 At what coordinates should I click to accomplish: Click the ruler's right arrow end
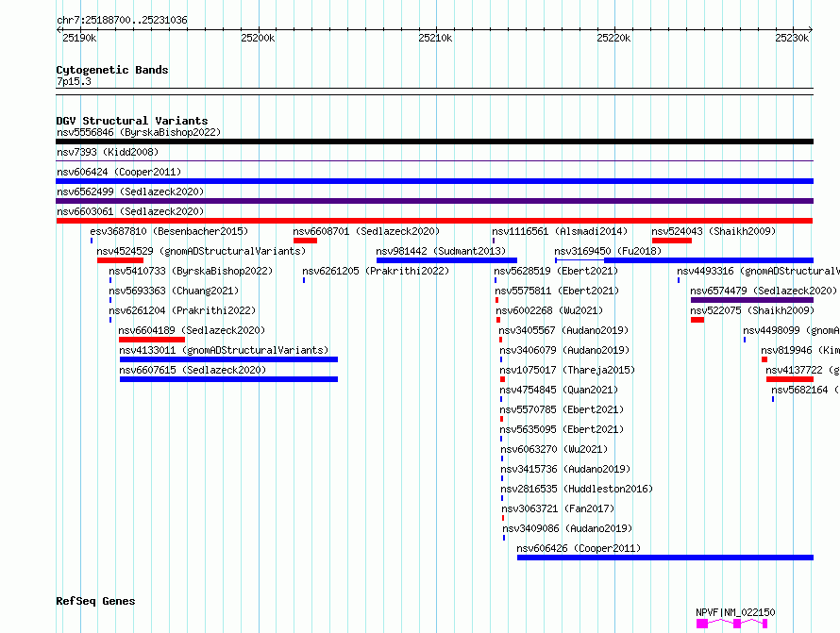coord(811,30)
